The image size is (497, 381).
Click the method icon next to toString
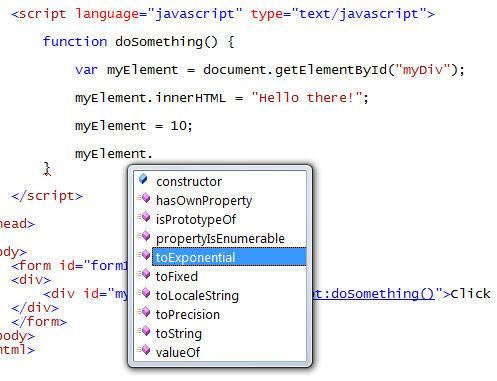[144, 331]
